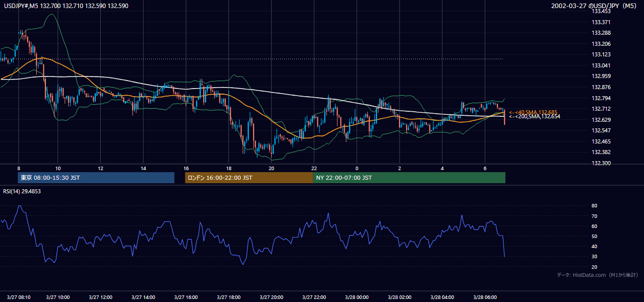Click the RSI scale value 30
Image resolution: width=644 pixels, height=302 pixels.
pyautogui.click(x=594, y=256)
